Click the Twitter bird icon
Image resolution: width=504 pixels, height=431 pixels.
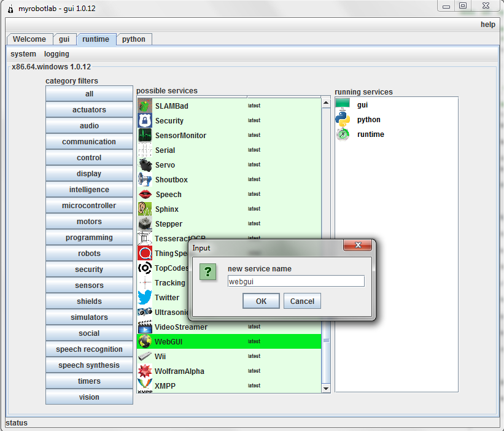click(145, 298)
